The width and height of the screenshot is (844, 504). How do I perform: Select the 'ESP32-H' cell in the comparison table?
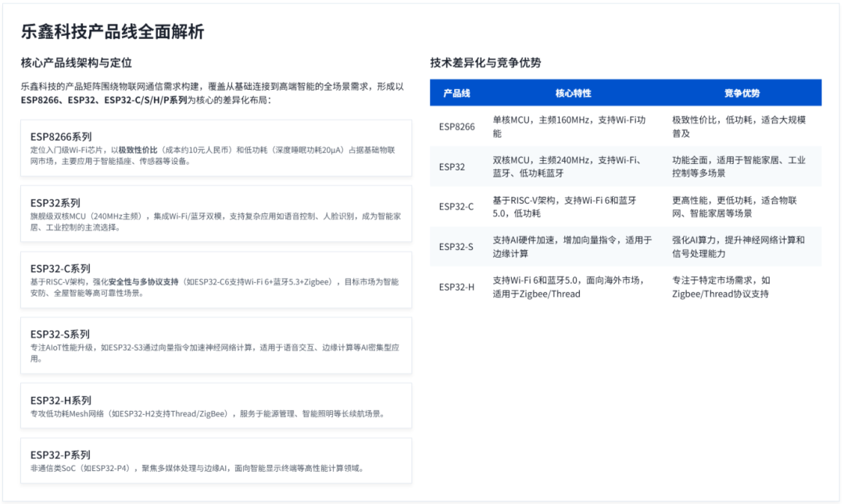point(456,288)
